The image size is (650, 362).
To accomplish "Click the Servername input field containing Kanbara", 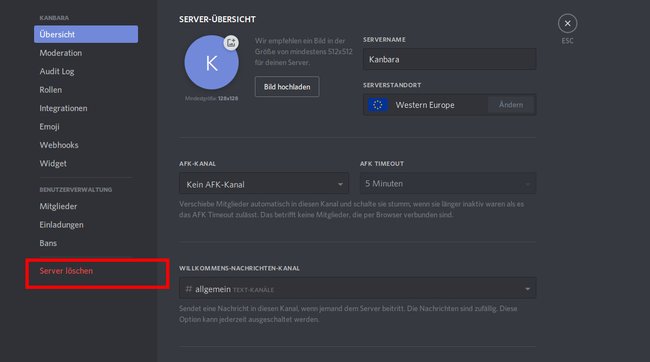I will click(449, 59).
